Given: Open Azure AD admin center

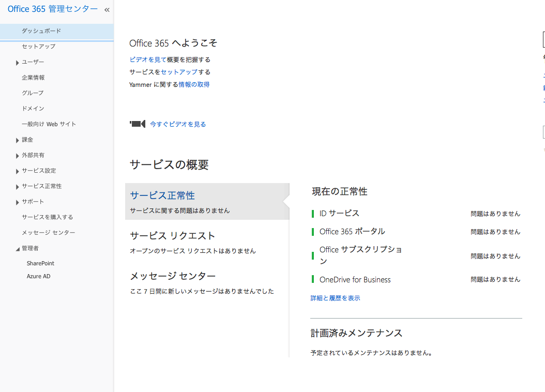Looking at the screenshot, I should click(x=39, y=276).
